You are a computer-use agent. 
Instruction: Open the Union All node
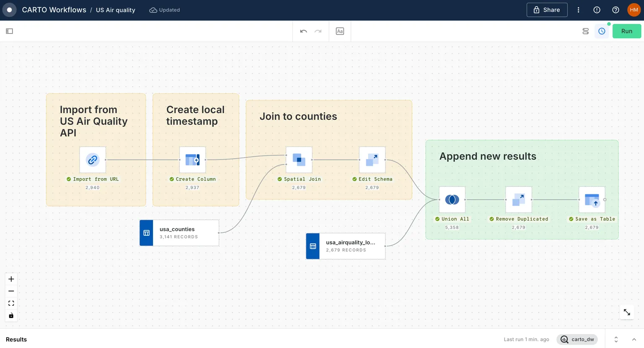coord(452,200)
